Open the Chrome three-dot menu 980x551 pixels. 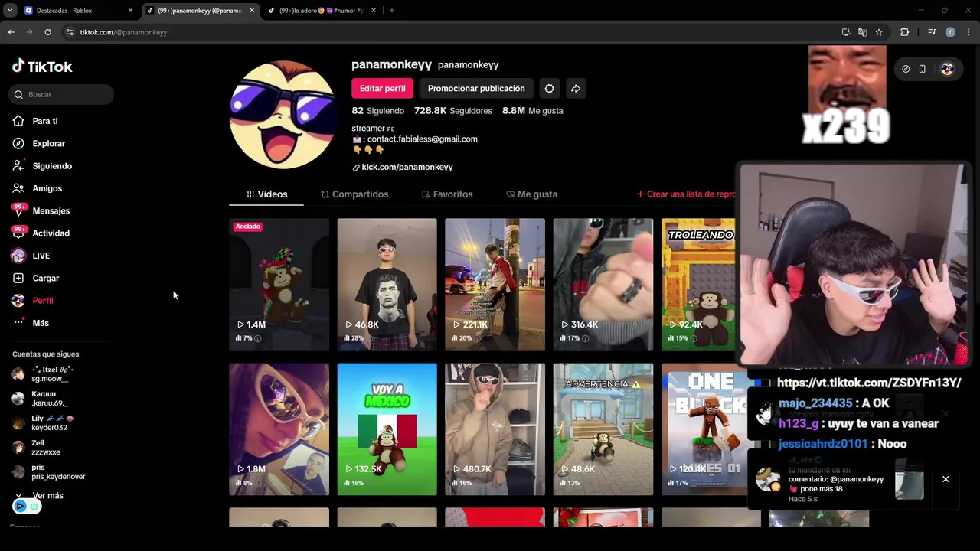(969, 32)
